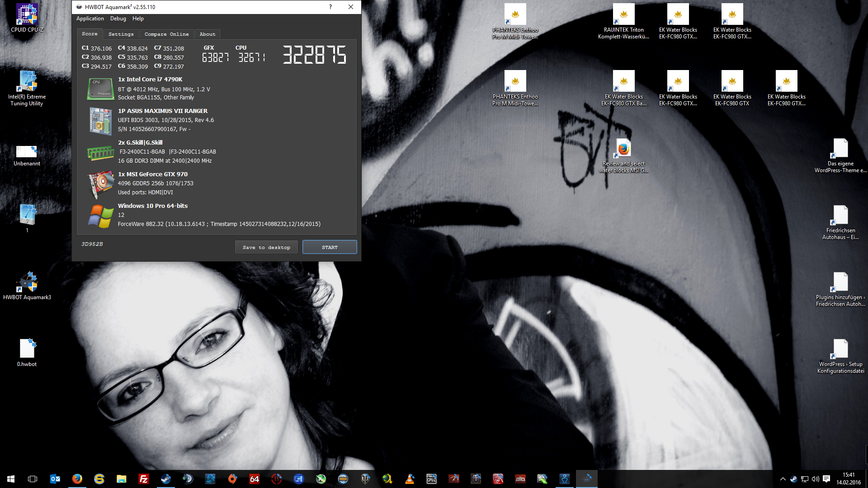Select Das eigene WordPress-Theme desktop file
The height and width of the screenshot is (488, 868).
pos(841,155)
